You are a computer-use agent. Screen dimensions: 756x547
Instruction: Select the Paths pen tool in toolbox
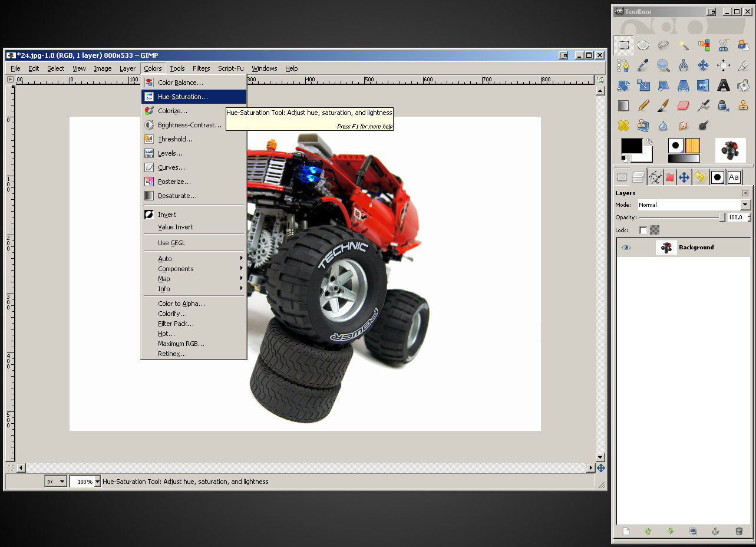point(623,65)
